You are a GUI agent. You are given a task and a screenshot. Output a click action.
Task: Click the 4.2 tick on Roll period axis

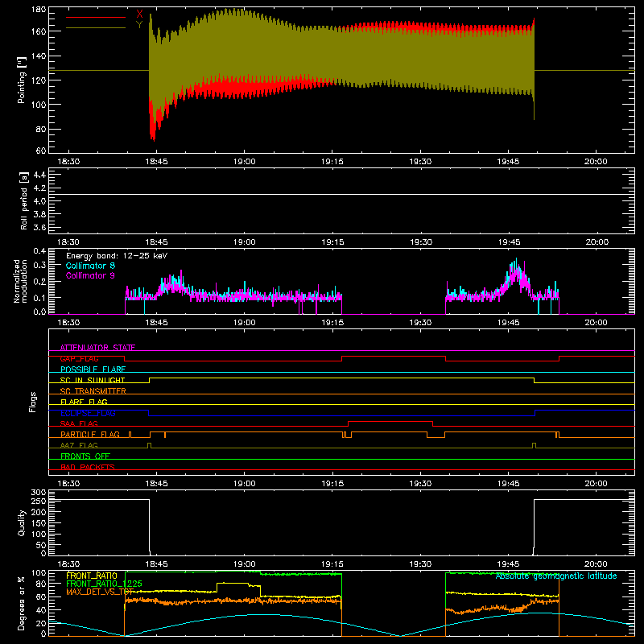pos(39,188)
